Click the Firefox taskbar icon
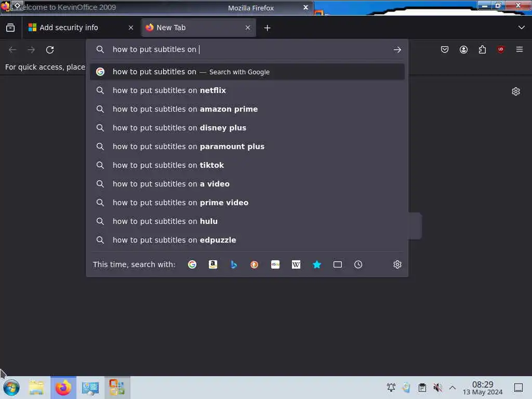Image resolution: width=532 pixels, height=399 pixels. coord(63,388)
